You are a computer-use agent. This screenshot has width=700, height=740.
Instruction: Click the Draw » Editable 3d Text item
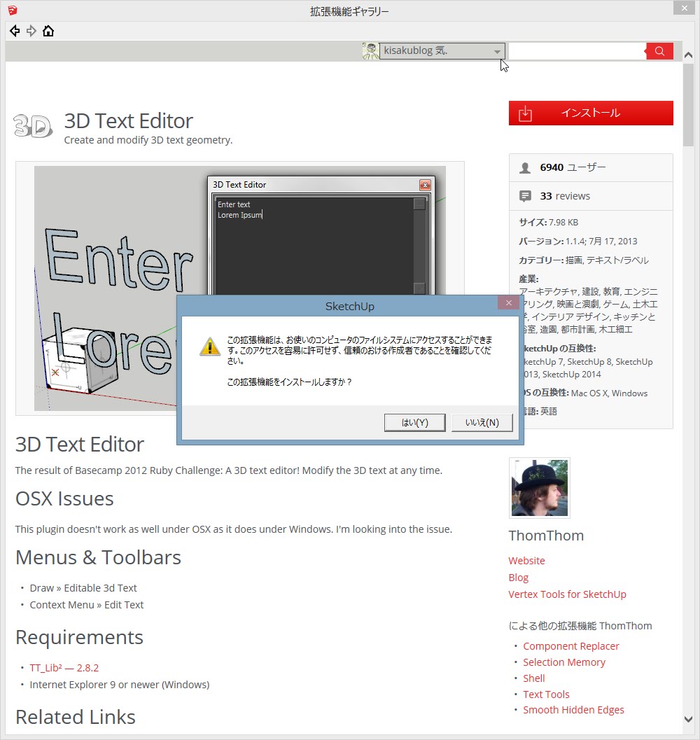(x=83, y=588)
